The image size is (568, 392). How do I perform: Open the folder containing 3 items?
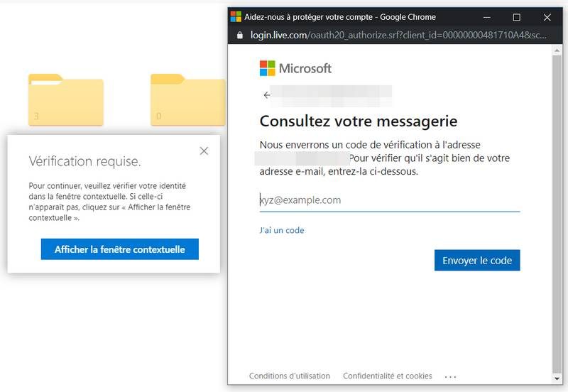click(x=65, y=100)
